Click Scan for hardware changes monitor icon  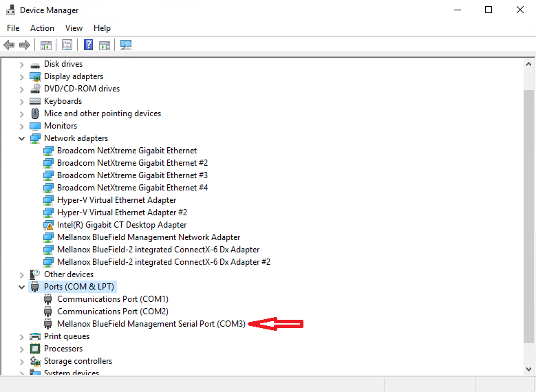click(126, 45)
